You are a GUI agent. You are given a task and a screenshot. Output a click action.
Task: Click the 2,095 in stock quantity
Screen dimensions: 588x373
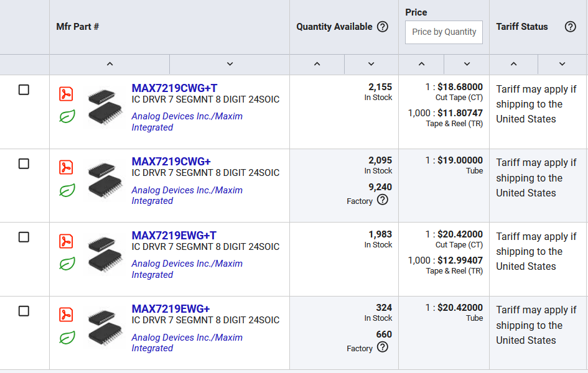click(380, 160)
